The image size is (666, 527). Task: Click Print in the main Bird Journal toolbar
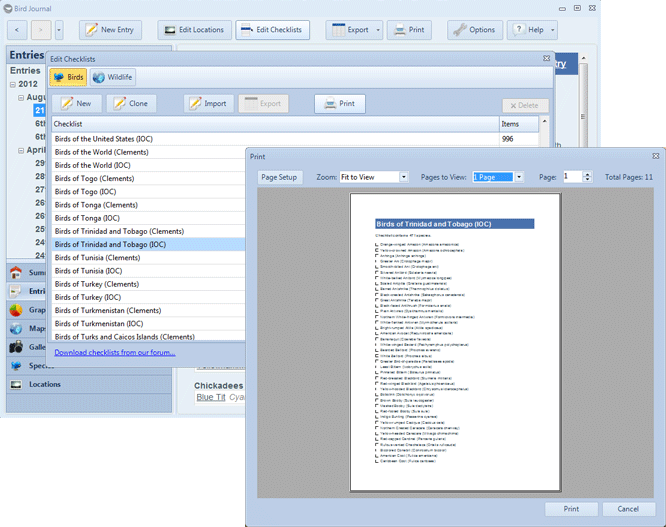(x=409, y=30)
